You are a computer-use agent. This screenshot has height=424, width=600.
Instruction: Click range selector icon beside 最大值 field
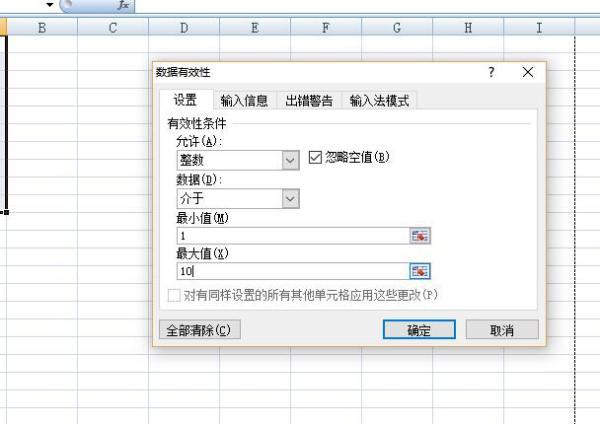(x=420, y=271)
